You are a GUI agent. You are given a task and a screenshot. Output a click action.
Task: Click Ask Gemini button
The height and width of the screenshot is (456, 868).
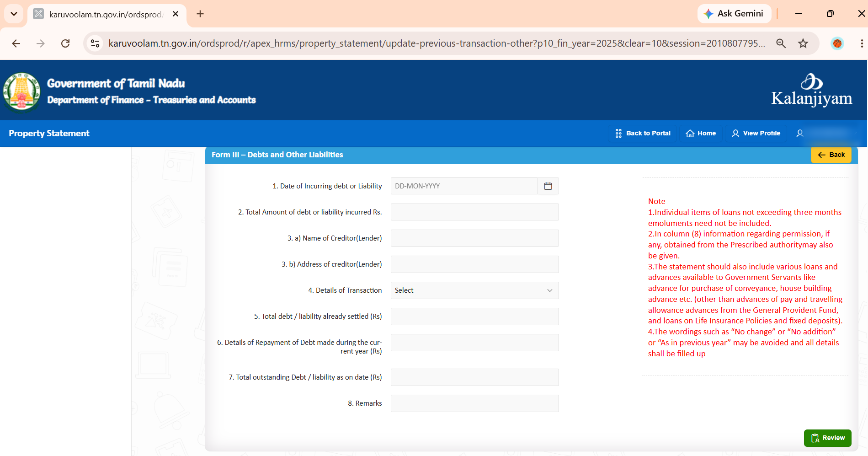point(734,14)
